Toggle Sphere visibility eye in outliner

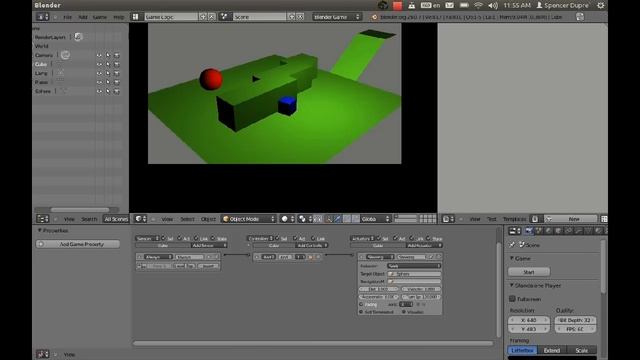click(99, 91)
